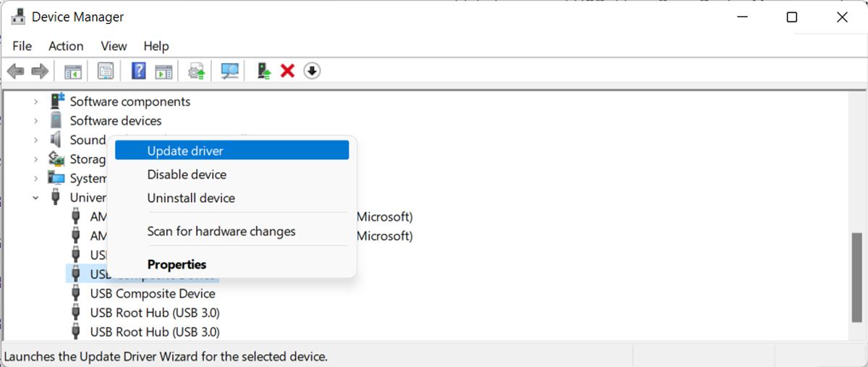Image resolution: width=868 pixels, height=367 pixels.
Task: Click the Forward arrow toolbar icon
Action: coord(40,71)
